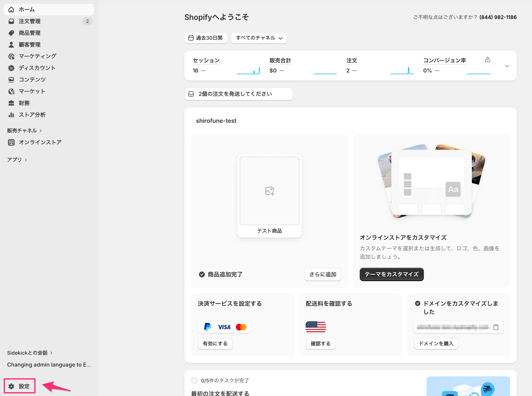The width and height of the screenshot is (532, 396).
Task: Expand the 販売チャネル section
Action: point(24,130)
